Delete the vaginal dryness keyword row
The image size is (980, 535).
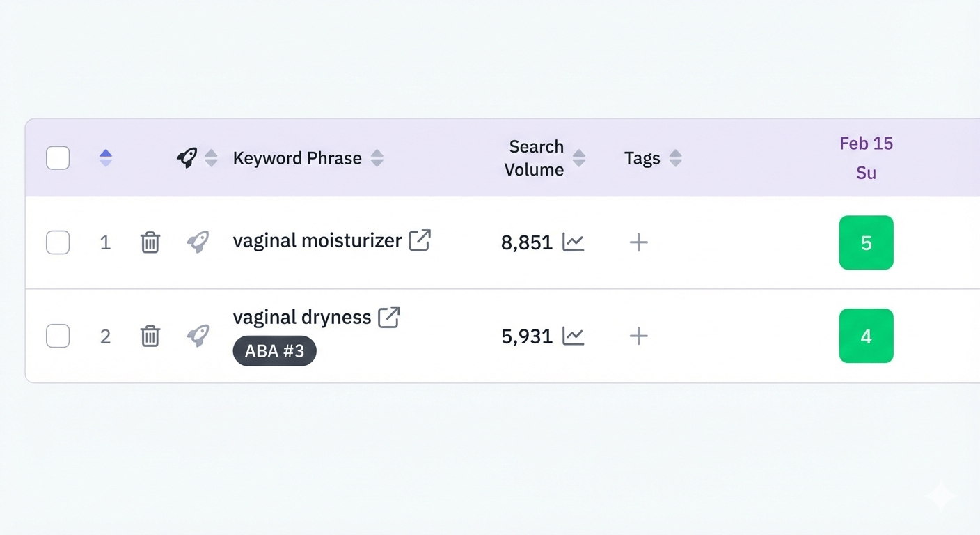[x=150, y=336]
